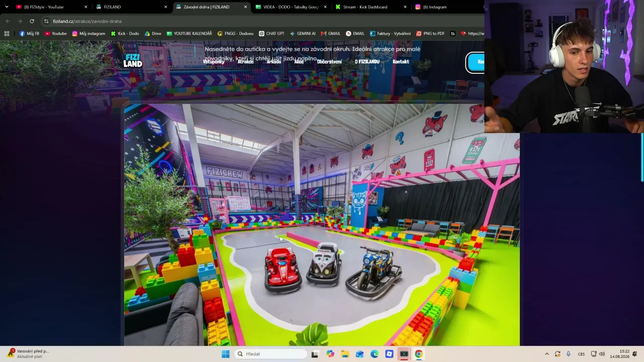Click the microphone icon in system tray

(x=569, y=354)
